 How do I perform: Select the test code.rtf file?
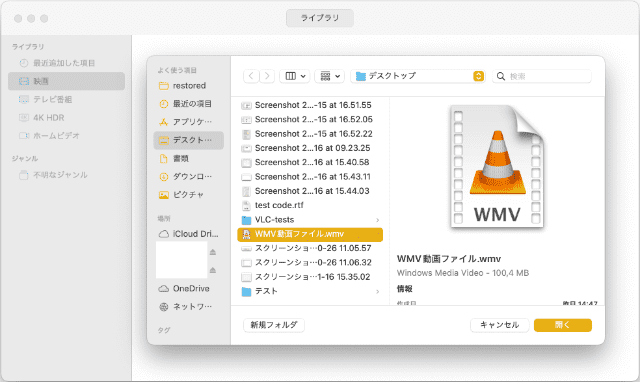pos(310,205)
